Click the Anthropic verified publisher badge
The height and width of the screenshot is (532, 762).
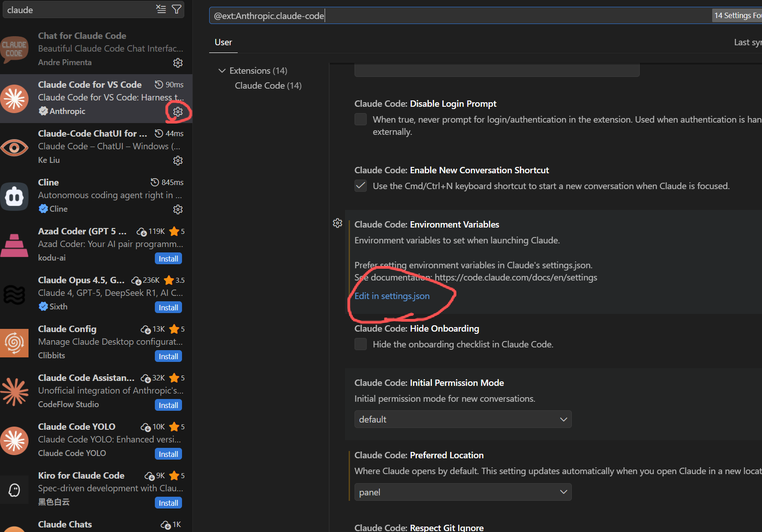click(x=43, y=111)
